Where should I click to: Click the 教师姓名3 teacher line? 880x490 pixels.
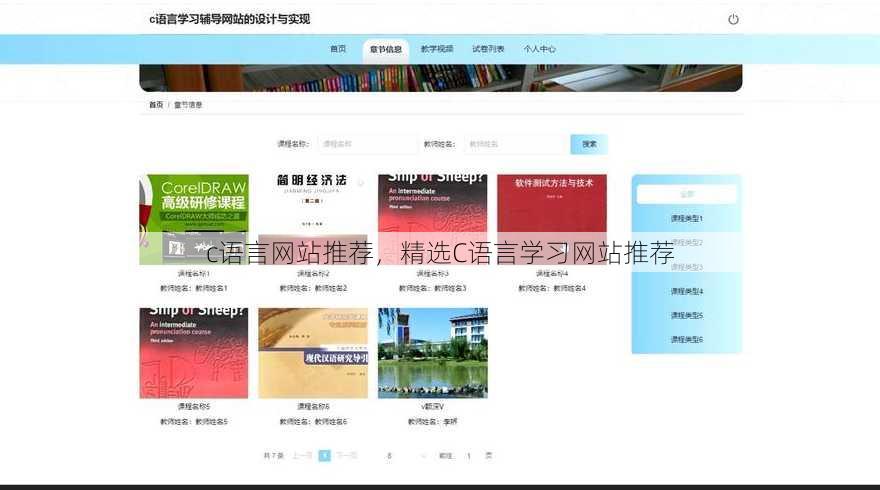(432, 288)
